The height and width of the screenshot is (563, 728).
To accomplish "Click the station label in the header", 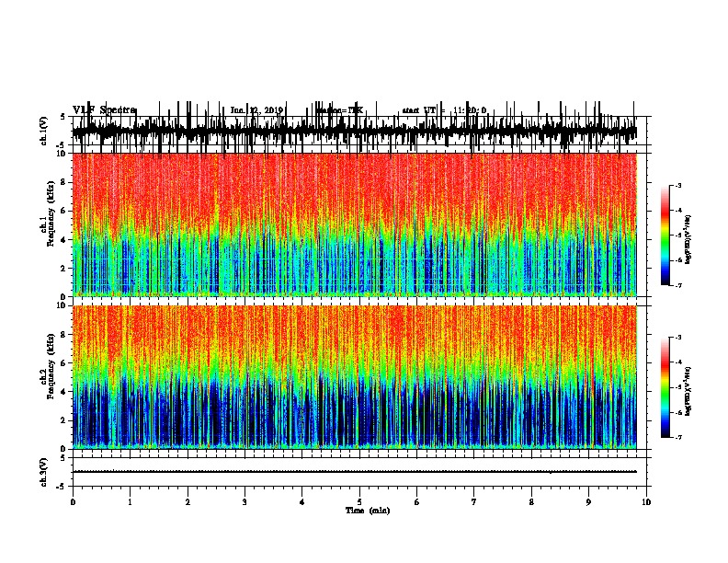I will coord(339,110).
